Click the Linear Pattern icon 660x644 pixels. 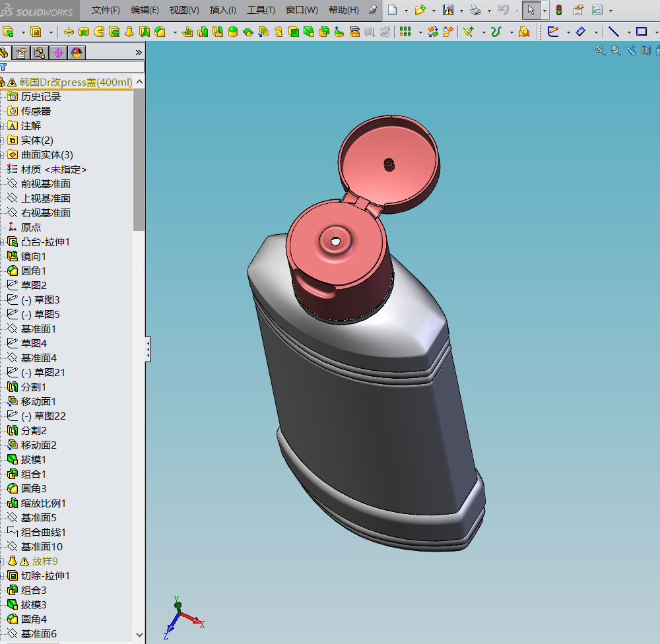pyautogui.click(x=405, y=32)
